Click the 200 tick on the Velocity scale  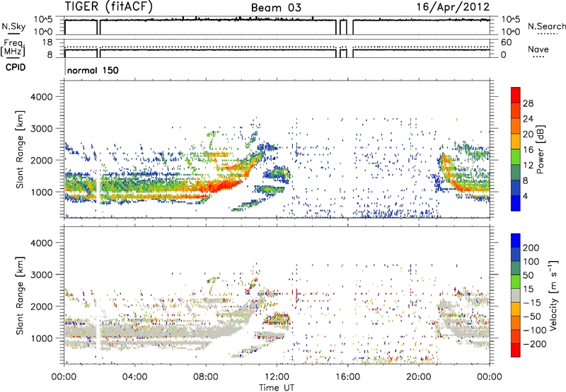coord(531,248)
